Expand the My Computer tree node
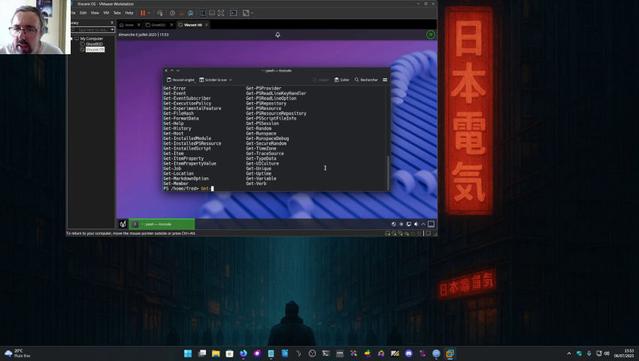 [x=77, y=39]
